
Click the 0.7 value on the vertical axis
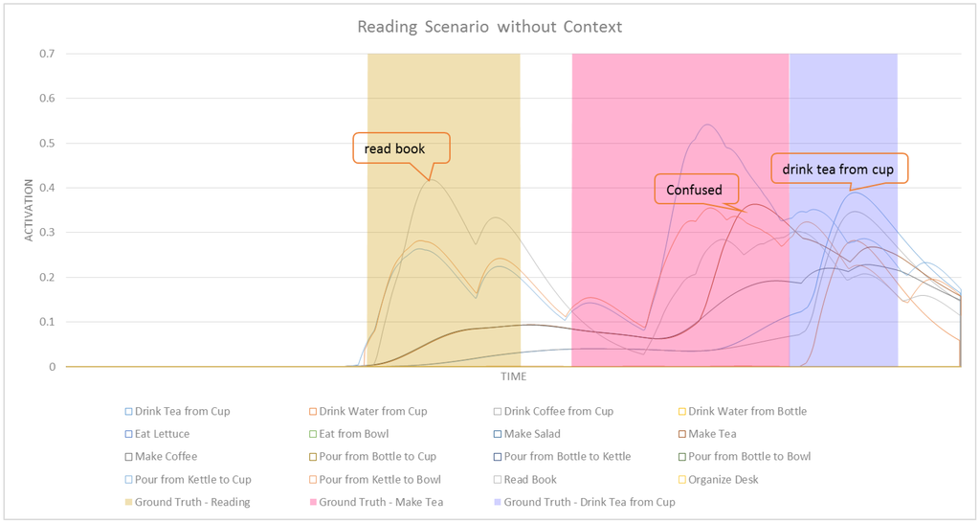click(47, 54)
